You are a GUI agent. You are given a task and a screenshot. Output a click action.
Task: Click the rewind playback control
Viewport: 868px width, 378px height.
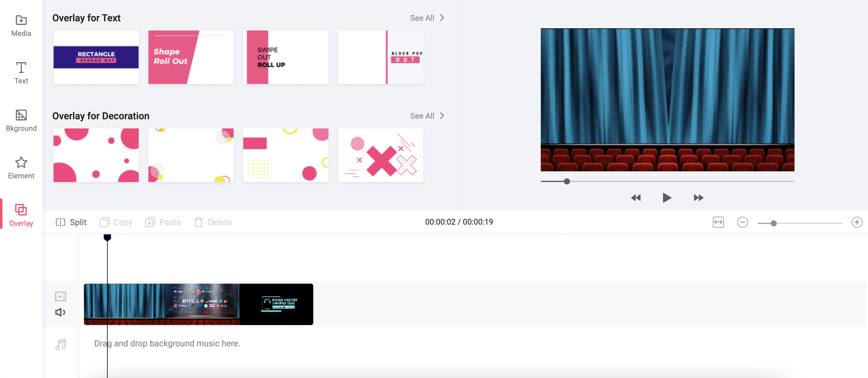[x=636, y=197]
